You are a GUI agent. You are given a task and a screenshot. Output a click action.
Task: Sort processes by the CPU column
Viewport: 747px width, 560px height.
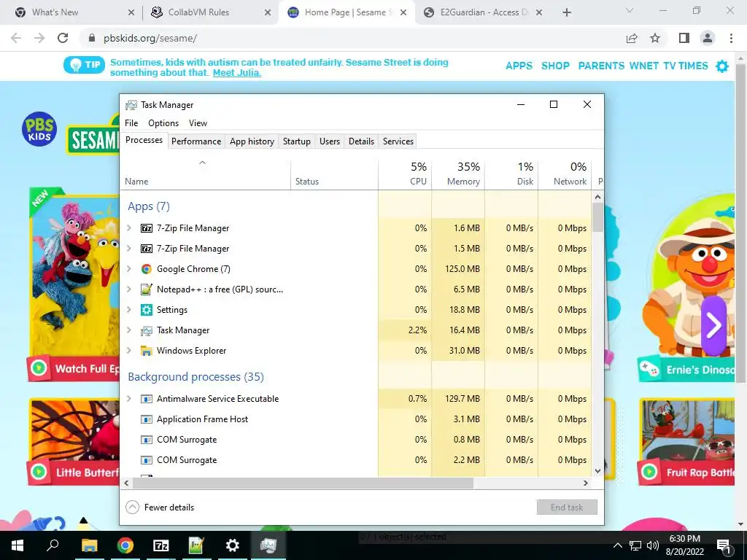pyautogui.click(x=405, y=174)
